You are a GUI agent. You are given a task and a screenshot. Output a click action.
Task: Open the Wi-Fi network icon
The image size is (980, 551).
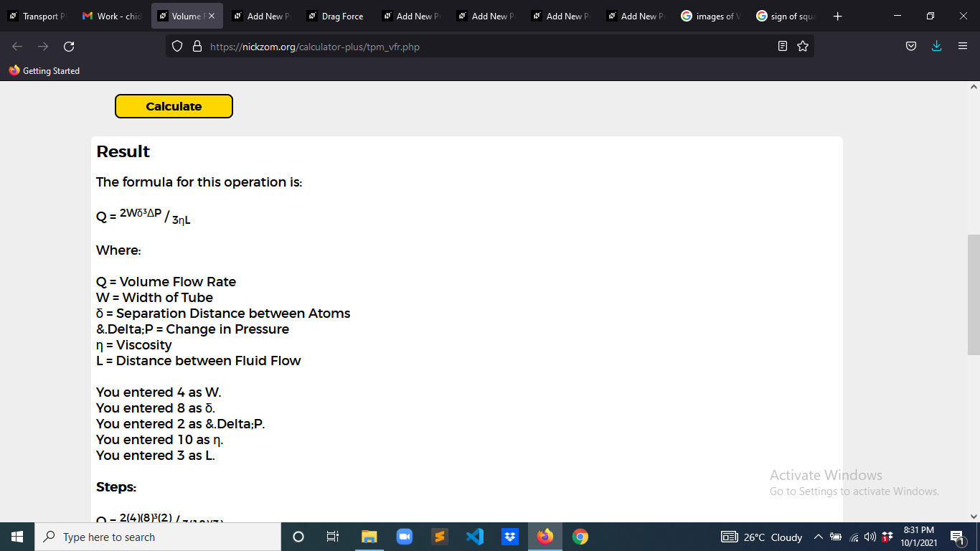854,537
